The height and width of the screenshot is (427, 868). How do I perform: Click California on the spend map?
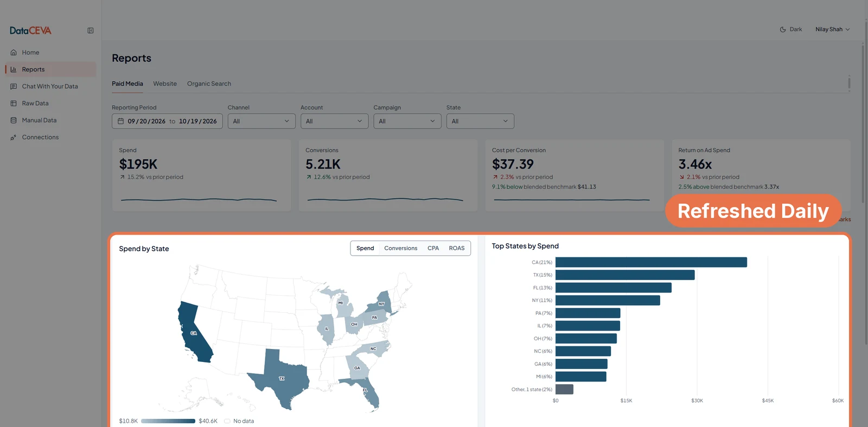pos(194,333)
